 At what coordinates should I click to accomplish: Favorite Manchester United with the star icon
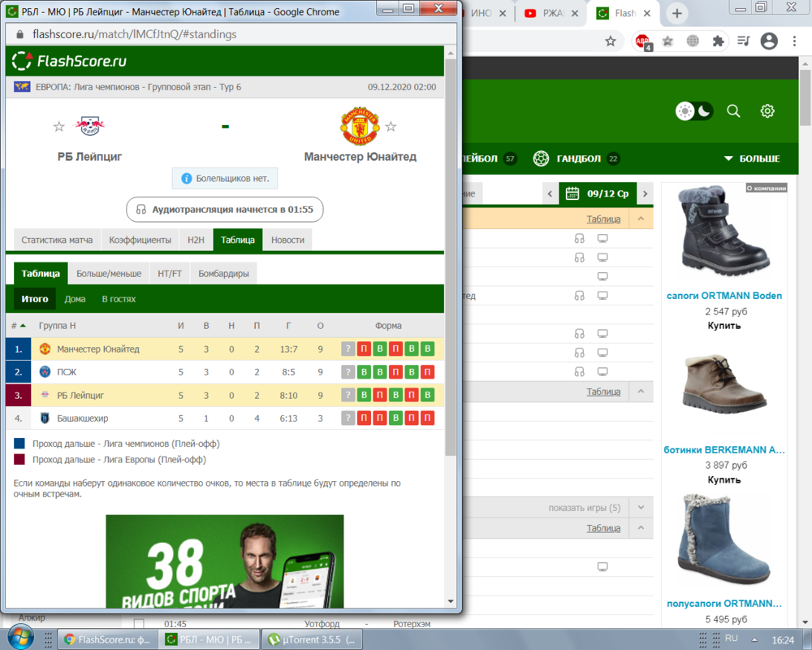tap(391, 127)
